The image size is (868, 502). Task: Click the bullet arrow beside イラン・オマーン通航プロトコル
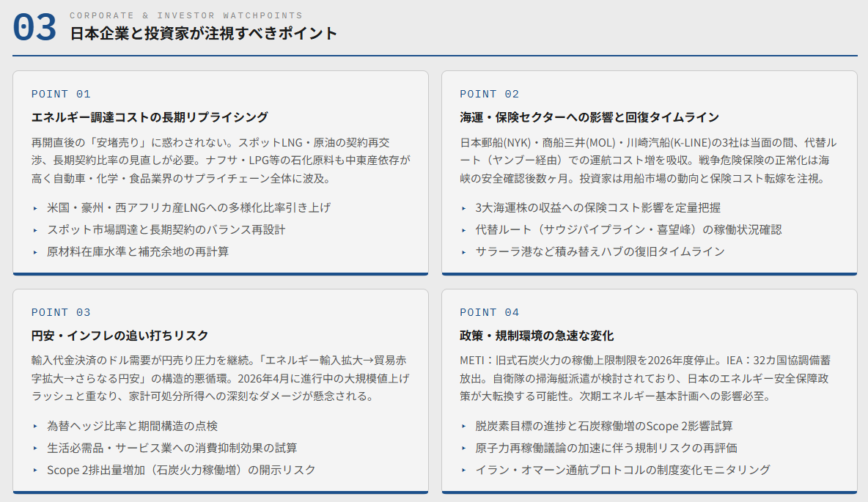(463, 470)
